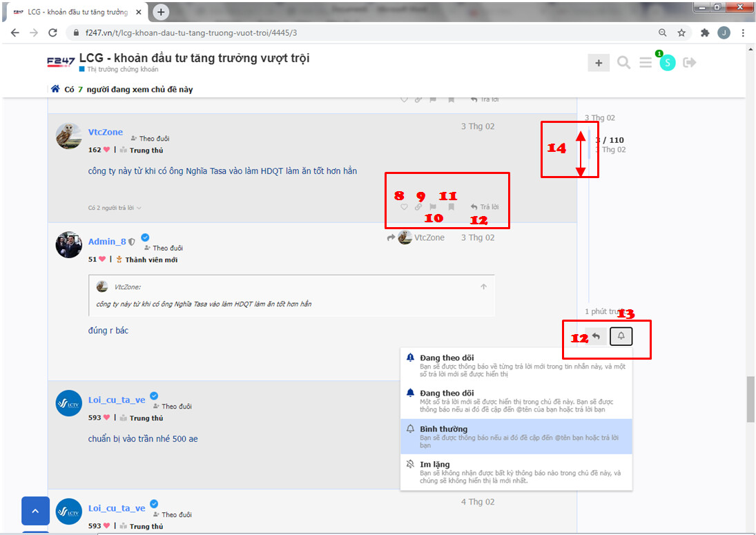The image size is (756, 535).
Task: Open first Loi_cu_ta_ve profile link
Action: point(117,400)
